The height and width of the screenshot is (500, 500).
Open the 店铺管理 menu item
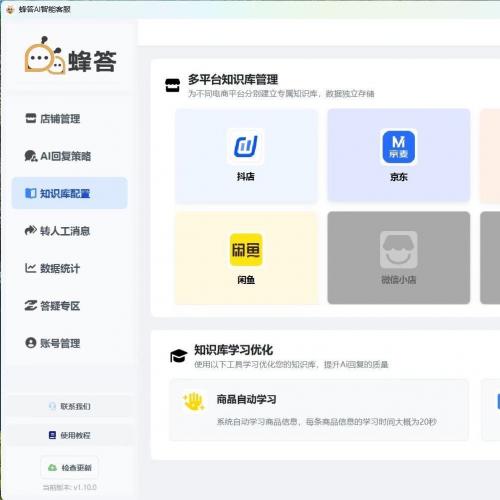click(70, 118)
